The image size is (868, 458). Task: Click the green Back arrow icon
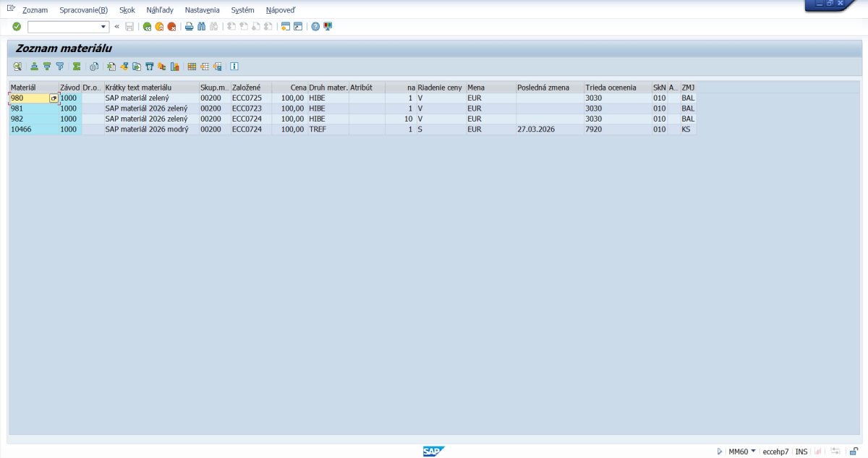tap(148, 27)
